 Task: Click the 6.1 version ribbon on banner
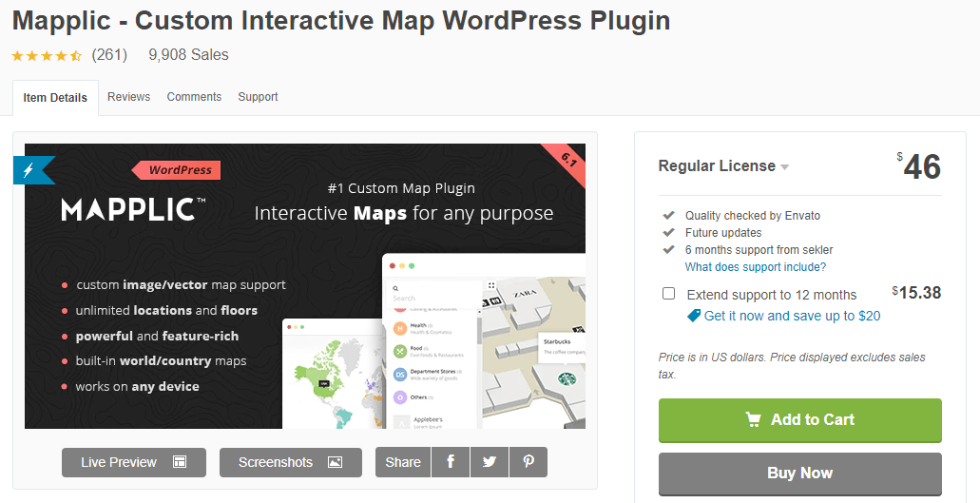pos(567,162)
